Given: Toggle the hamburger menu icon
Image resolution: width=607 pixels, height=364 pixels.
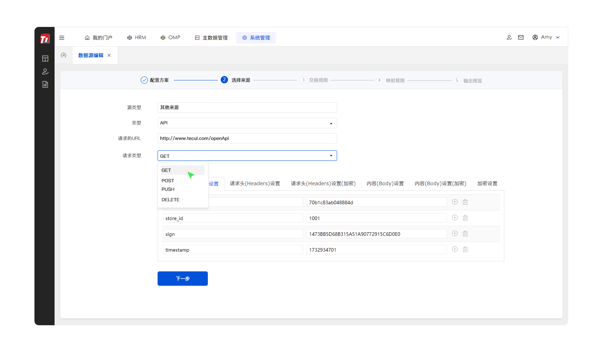Looking at the screenshot, I should (62, 38).
